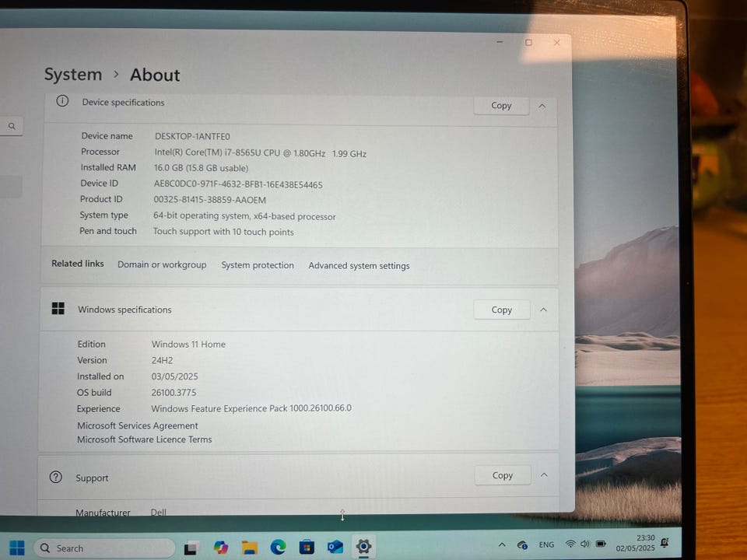Click the taskbar Search box
The height and width of the screenshot is (560, 747).
coord(103,548)
